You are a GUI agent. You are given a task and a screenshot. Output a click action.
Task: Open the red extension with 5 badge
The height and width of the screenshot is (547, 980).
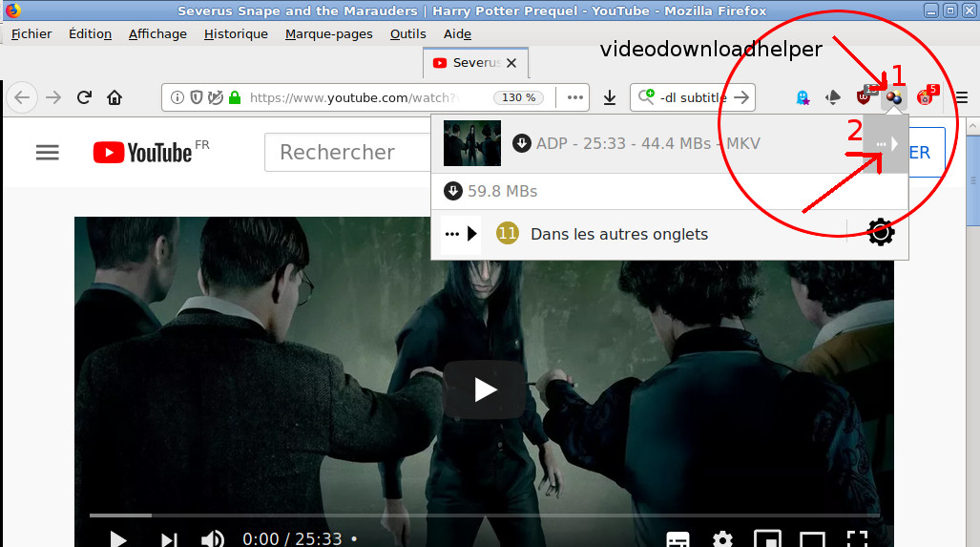tap(925, 97)
